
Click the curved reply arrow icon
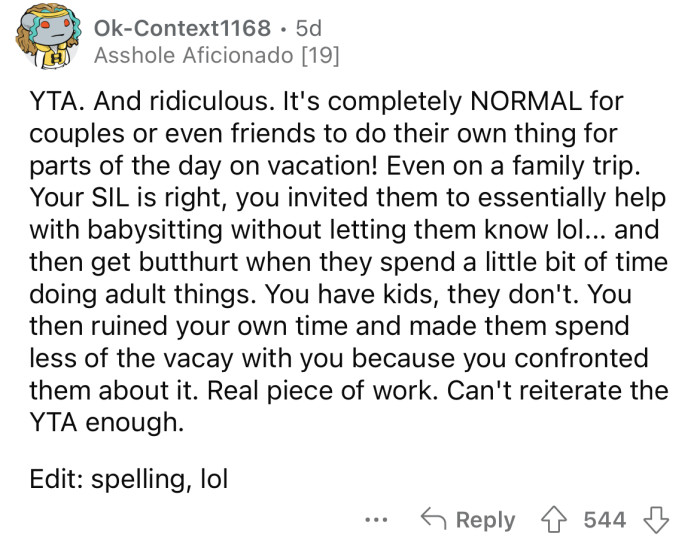(434, 520)
